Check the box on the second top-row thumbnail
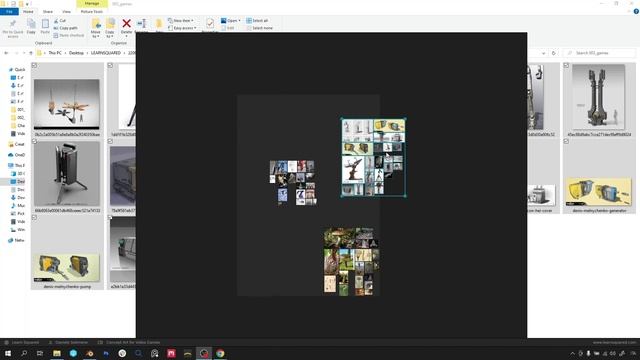This screenshot has height=360, width=640. pyautogui.click(x=110, y=65)
